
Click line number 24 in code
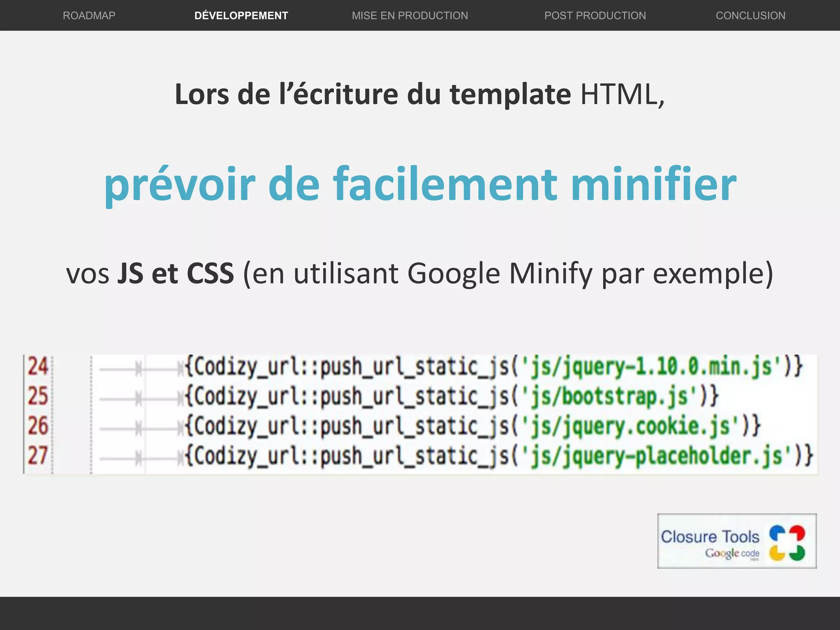[x=38, y=366]
